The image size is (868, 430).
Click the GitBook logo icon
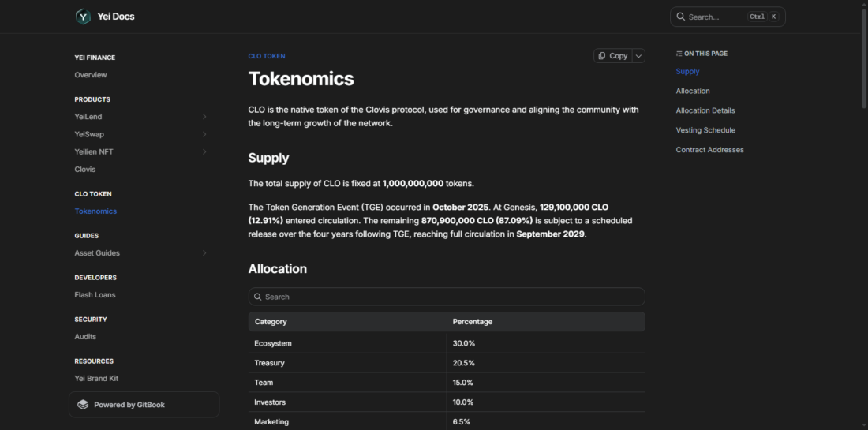[x=83, y=405]
